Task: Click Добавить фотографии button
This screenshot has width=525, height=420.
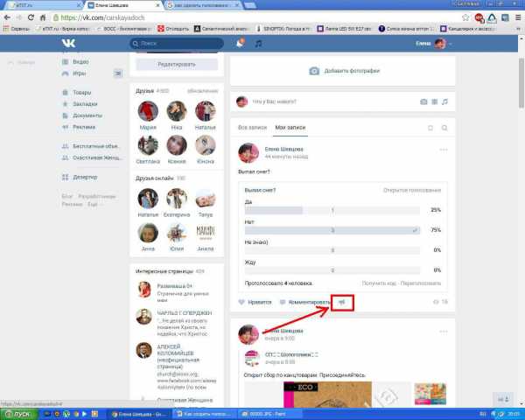Action: pyautogui.click(x=344, y=71)
